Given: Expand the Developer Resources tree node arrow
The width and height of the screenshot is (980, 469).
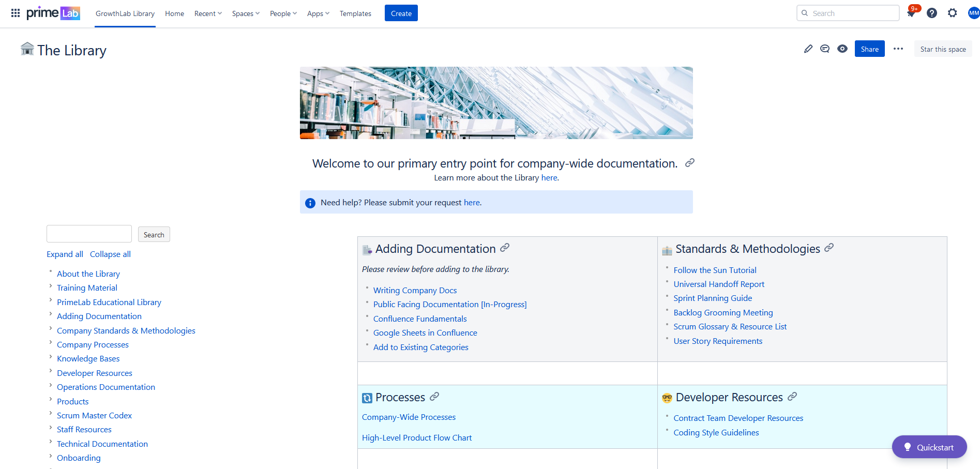Looking at the screenshot, I should click(51, 372).
